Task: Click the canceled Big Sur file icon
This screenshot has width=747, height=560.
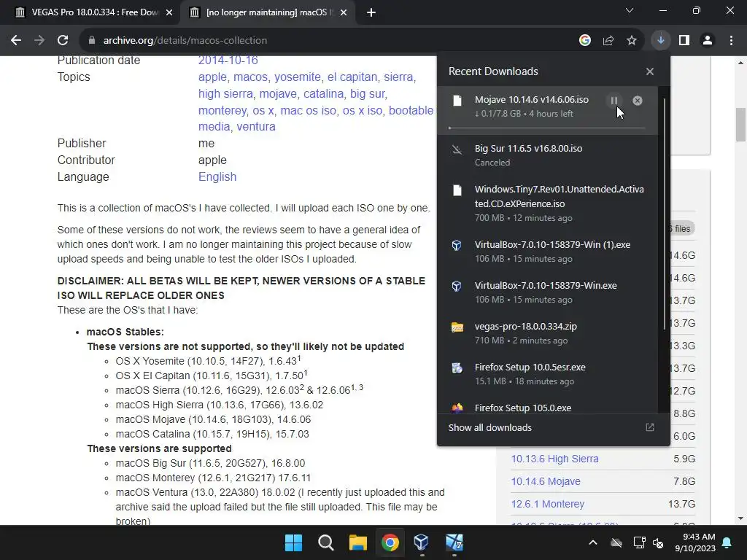Action: (x=457, y=149)
